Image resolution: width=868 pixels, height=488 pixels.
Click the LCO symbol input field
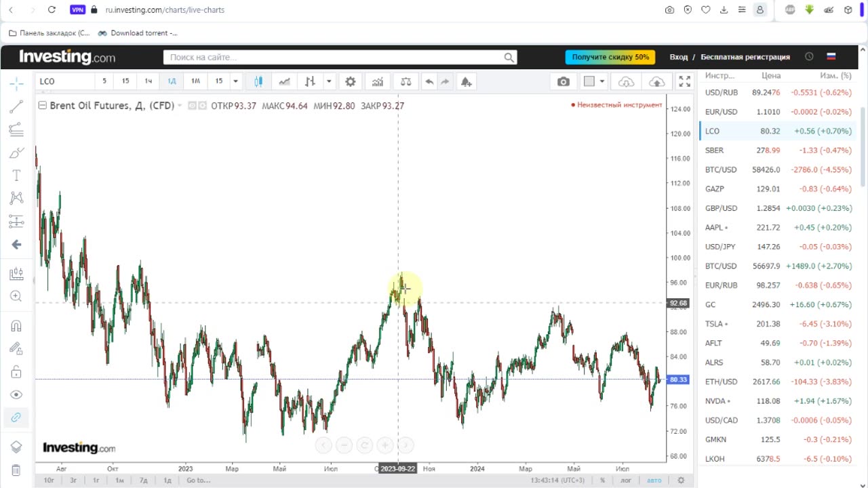(64, 81)
